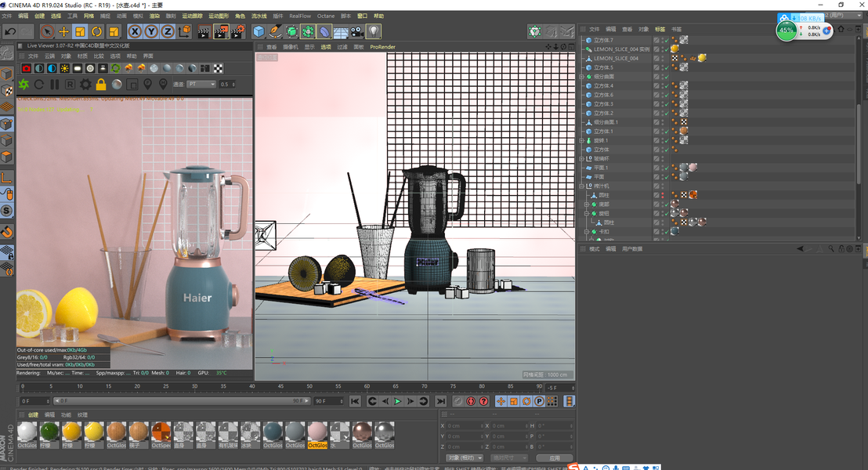The width and height of the screenshot is (868, 470).
Task: Add an Octane daylight sun
Action: pos(64,69)
